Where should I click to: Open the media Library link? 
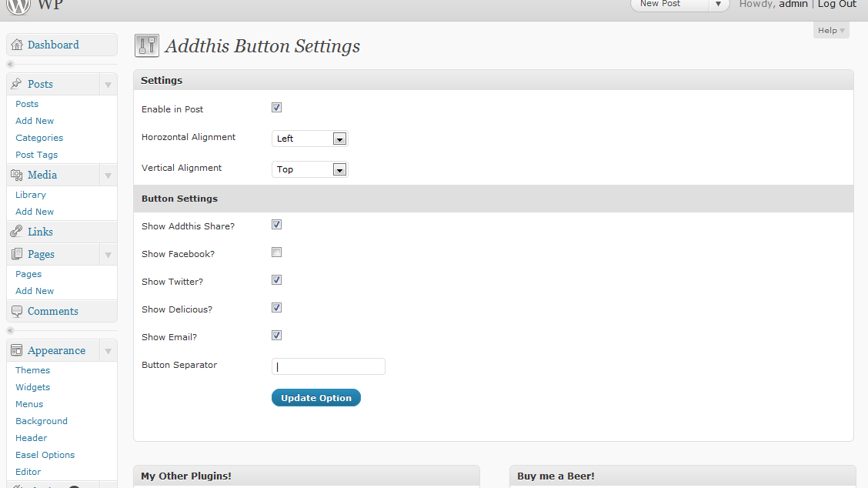31,195
